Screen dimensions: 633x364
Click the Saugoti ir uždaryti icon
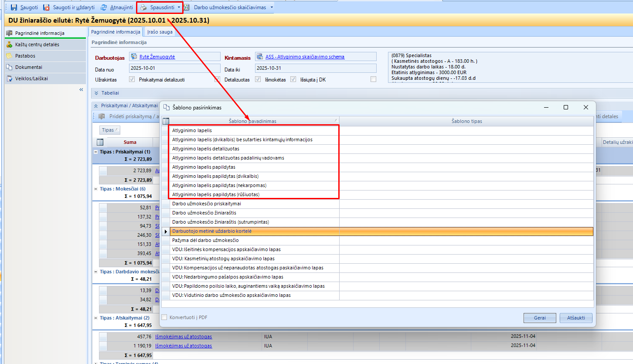click(46, 7)
